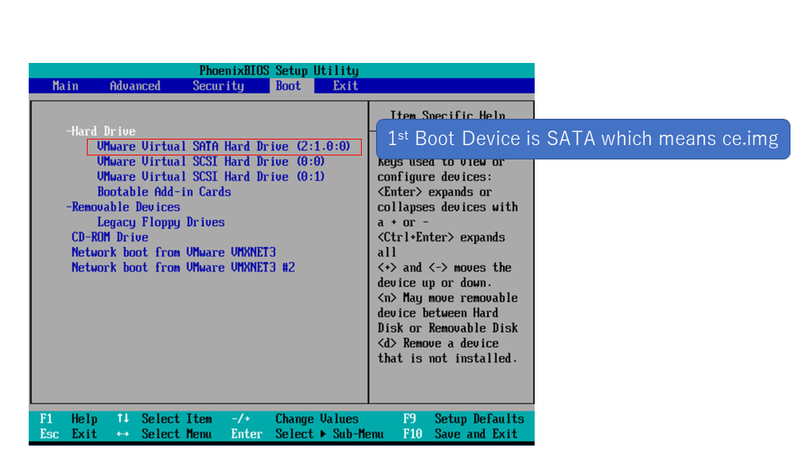Select VMware Virtual SCSI Hard Drive (0:1)
800x456 pixels.
[211, 176]
